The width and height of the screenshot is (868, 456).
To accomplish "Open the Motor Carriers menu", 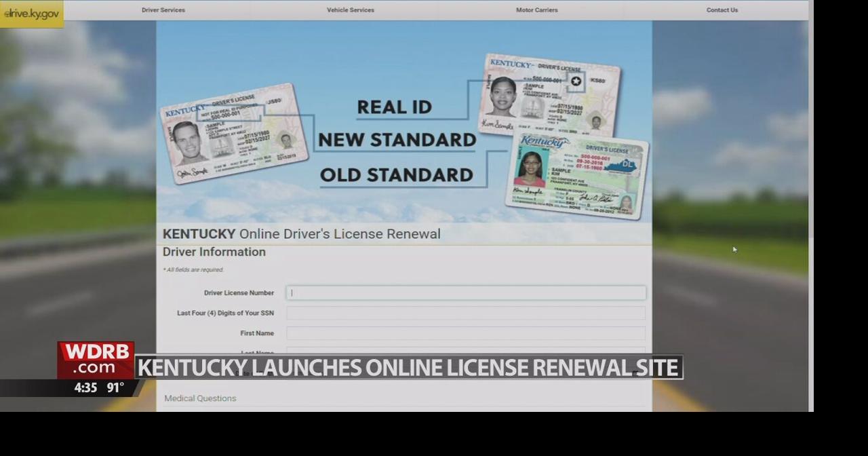I will pos(536,9).
